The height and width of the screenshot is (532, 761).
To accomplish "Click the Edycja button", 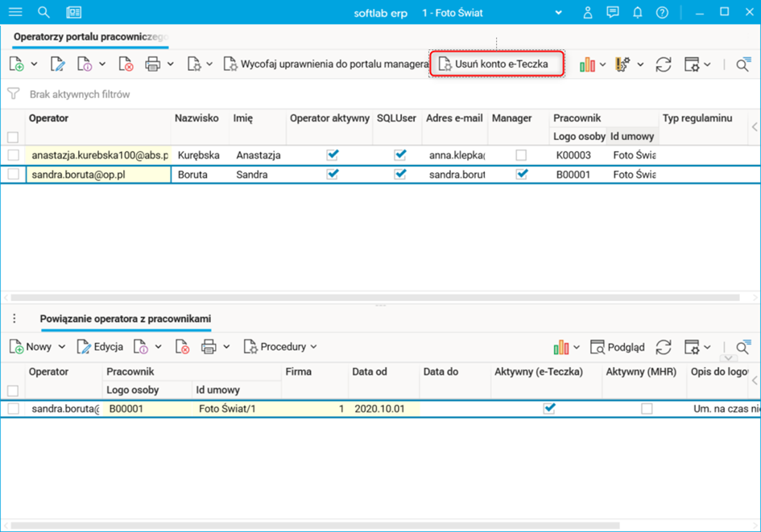I will click(x=100, y=347).
